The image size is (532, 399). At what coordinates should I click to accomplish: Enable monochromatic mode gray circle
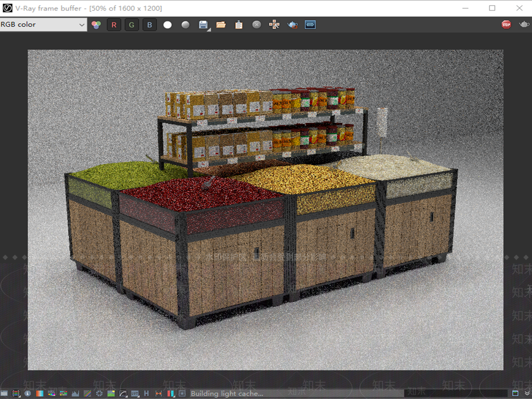tap(186, 25)
